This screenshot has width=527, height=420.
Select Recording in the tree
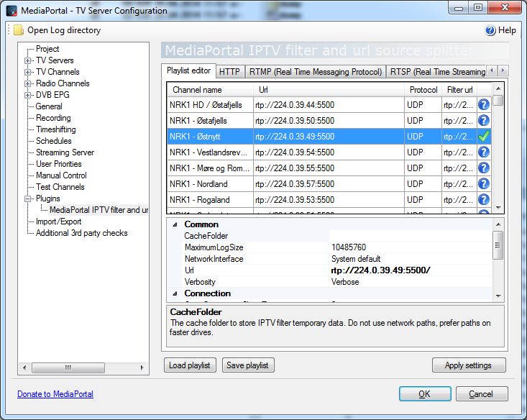(53, 118)
